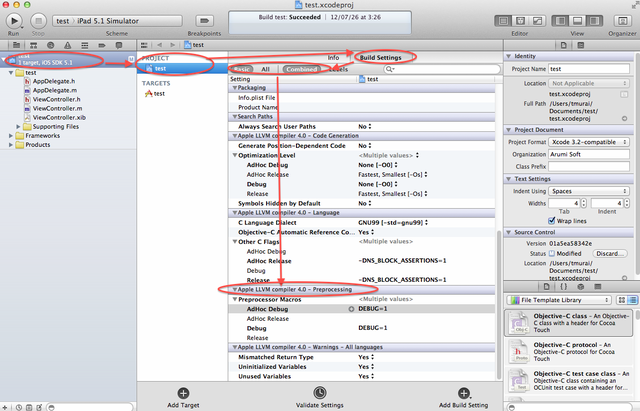Switch to the Levels view
The height and width of the screenshot is (411, 640).
338,69
